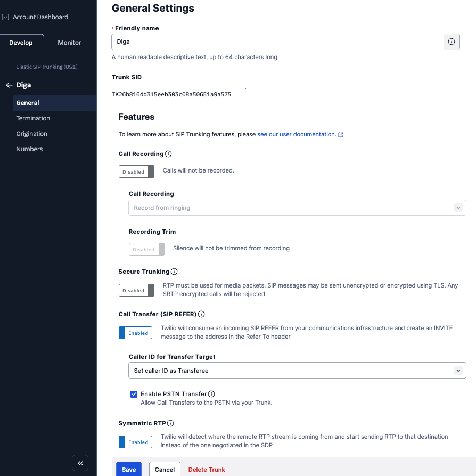Click the Trunk SID value text
This screenshot has height=476, width=476.
171,94
